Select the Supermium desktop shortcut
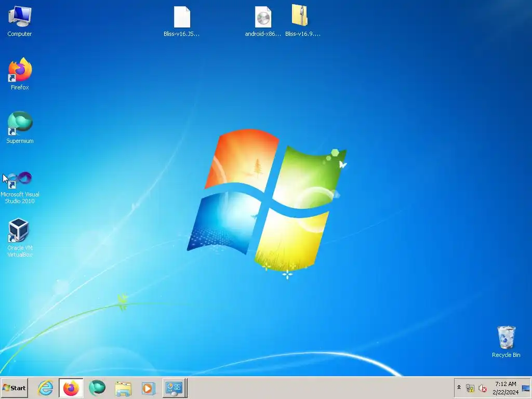This screenshot has width=532, height=399. [20, 127]
